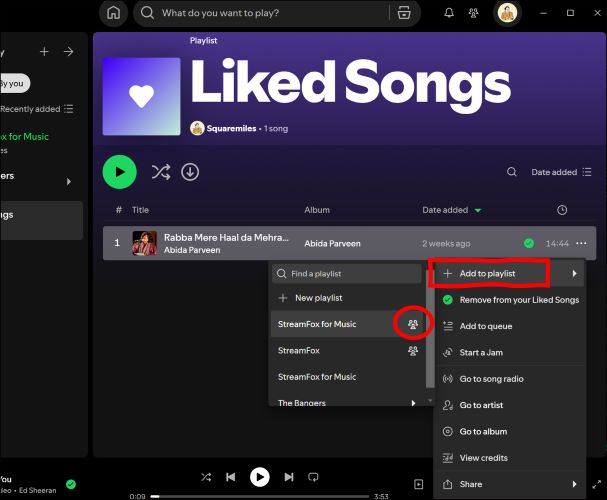Click the Album column header

(317, 210)
